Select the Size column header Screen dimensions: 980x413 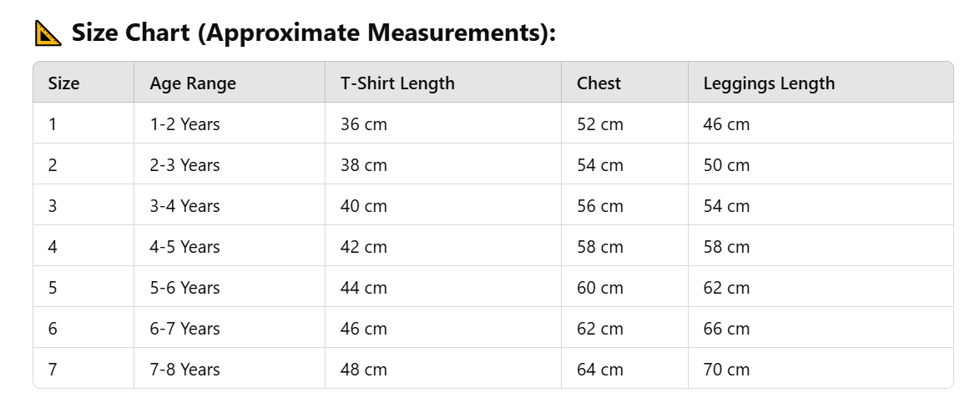pyautogui.click(x=83, y=83)
